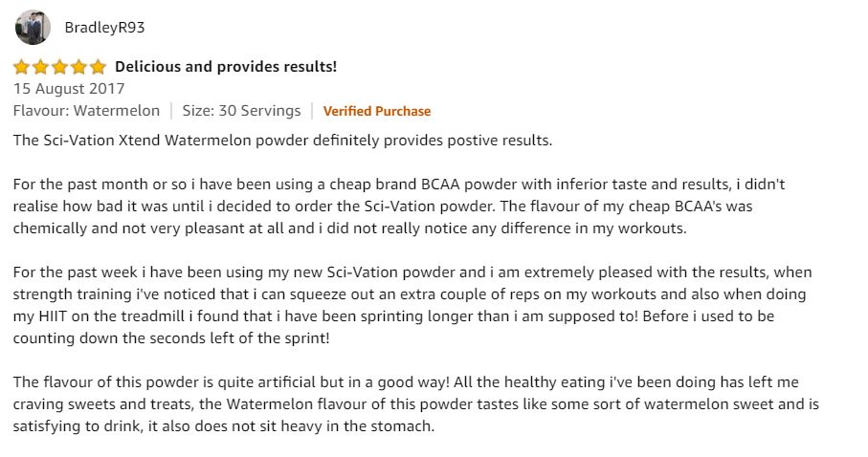Click the second gold rating star
Viewport: 868px width, 457px height.
[41, 67]
